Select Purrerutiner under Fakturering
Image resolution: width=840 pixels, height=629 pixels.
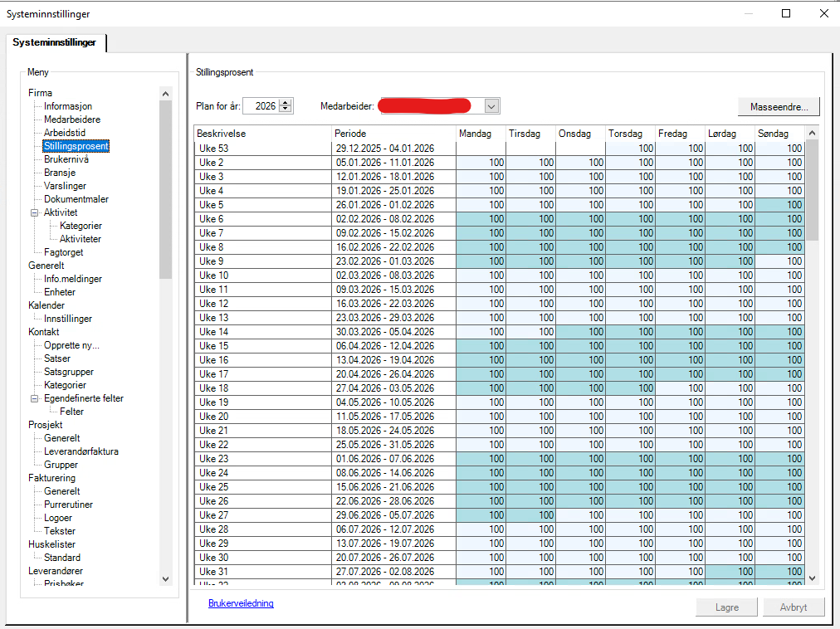click(x=68, y=505)
